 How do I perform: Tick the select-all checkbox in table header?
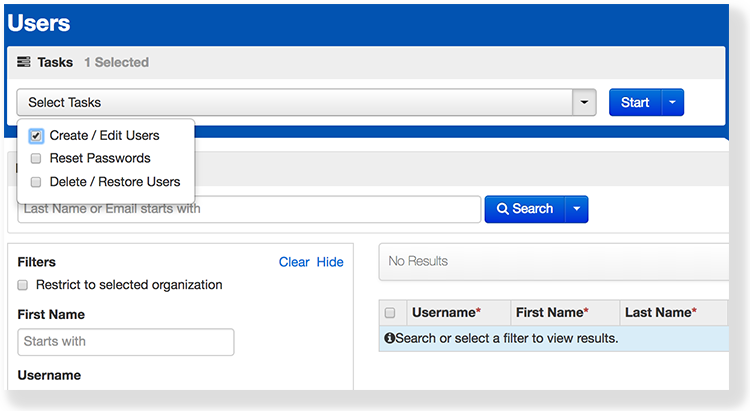coord(390,313)
